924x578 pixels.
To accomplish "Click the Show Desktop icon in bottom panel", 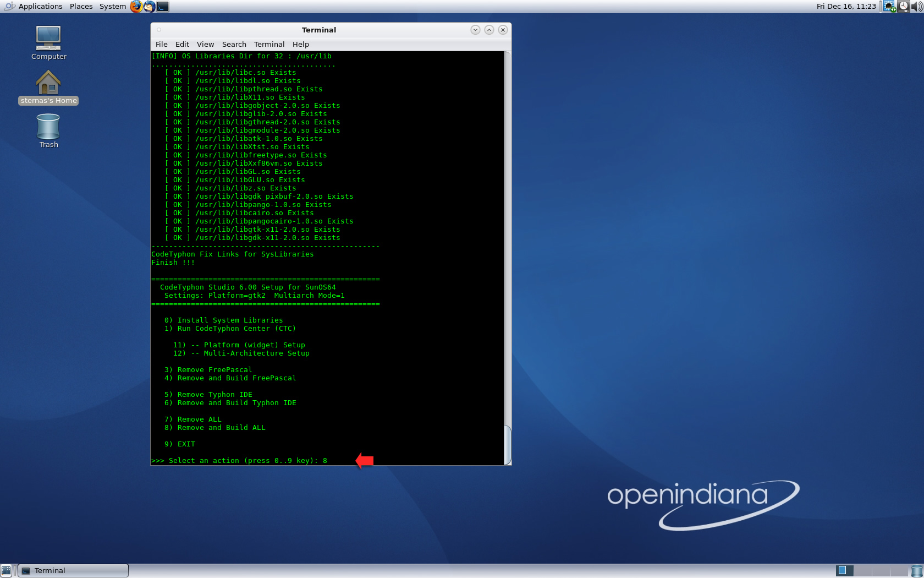I will [x=6, y=570].
